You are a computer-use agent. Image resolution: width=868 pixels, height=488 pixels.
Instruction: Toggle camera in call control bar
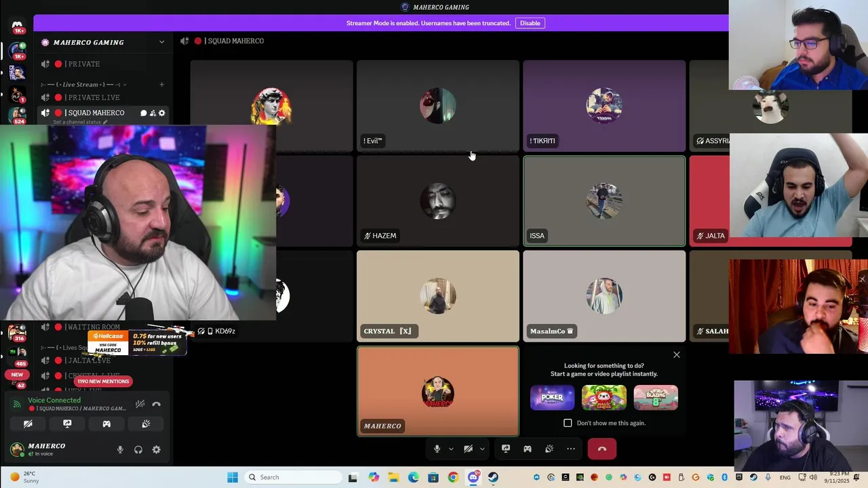468,449
